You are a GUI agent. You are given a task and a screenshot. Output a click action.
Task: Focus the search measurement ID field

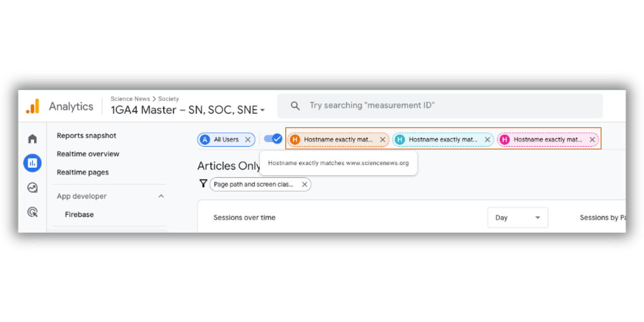[x=440, y=106]
